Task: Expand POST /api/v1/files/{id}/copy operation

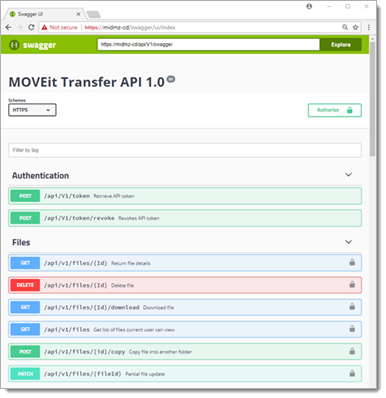Action: point(185,352)
